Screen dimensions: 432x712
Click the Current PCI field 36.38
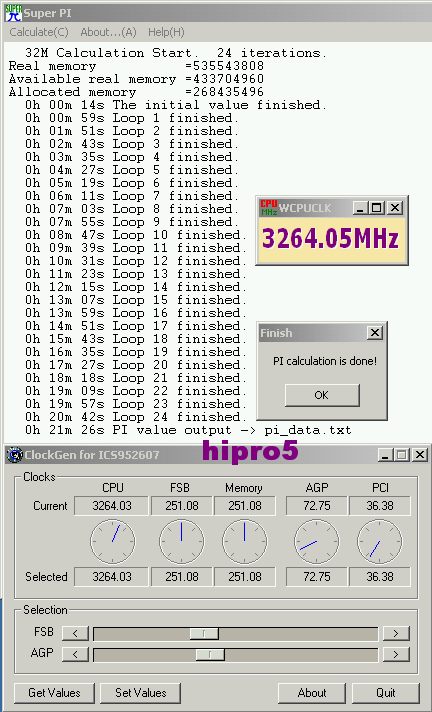380,506
